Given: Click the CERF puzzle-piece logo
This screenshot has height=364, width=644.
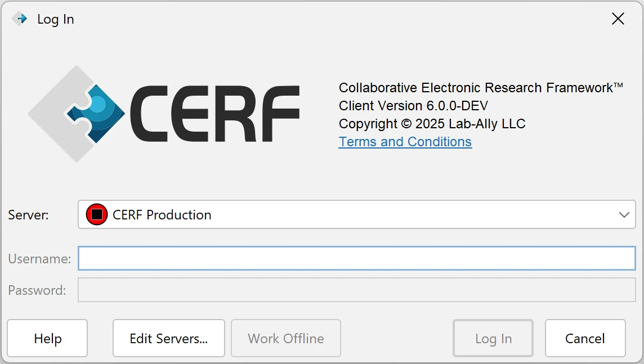Looking at the screenshot, I should point(77,114).
